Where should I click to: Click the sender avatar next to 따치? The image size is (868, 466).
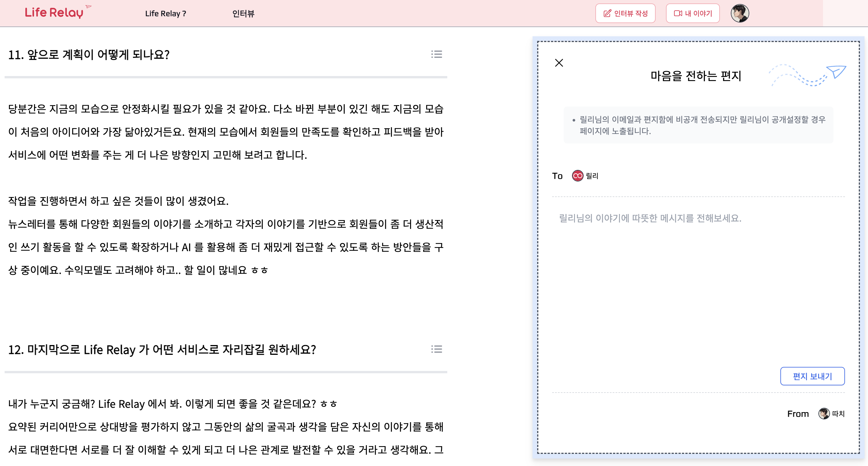click(x=824, y=414)
